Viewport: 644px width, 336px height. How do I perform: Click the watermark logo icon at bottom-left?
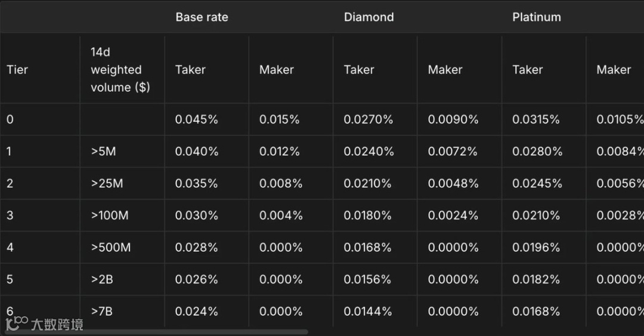[x=17, y=323]
